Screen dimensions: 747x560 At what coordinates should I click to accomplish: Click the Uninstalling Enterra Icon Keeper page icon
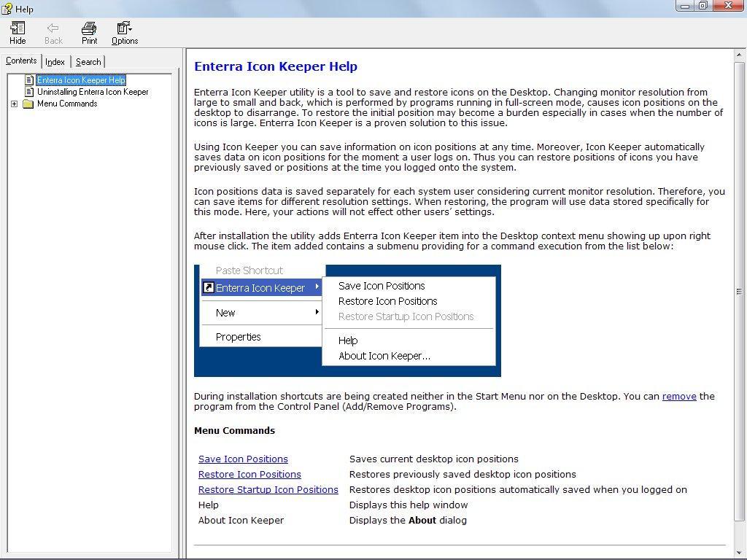[29, 91]
